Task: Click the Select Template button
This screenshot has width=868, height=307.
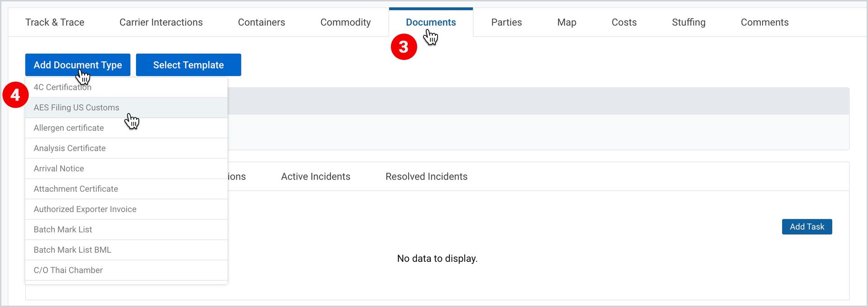Action: click(x=189, y=65)
